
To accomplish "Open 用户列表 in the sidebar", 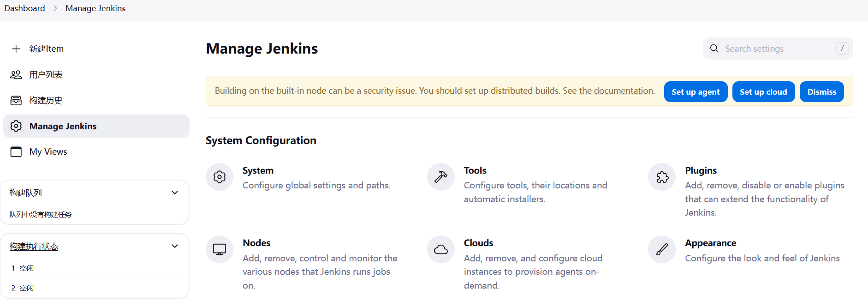I will click(96, 75).
